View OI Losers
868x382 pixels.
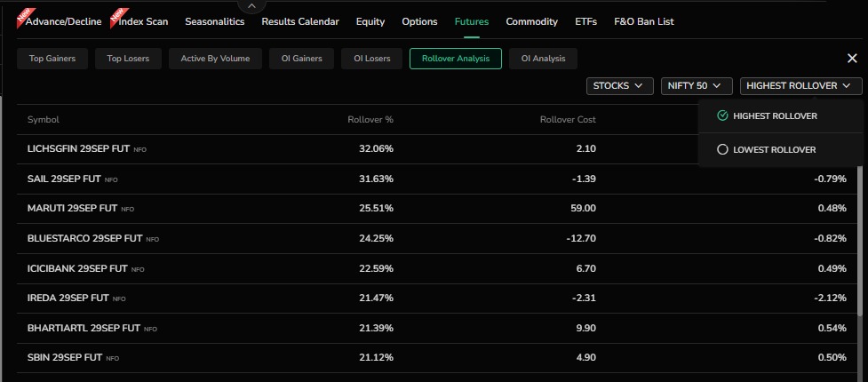[x=372, y=58]
